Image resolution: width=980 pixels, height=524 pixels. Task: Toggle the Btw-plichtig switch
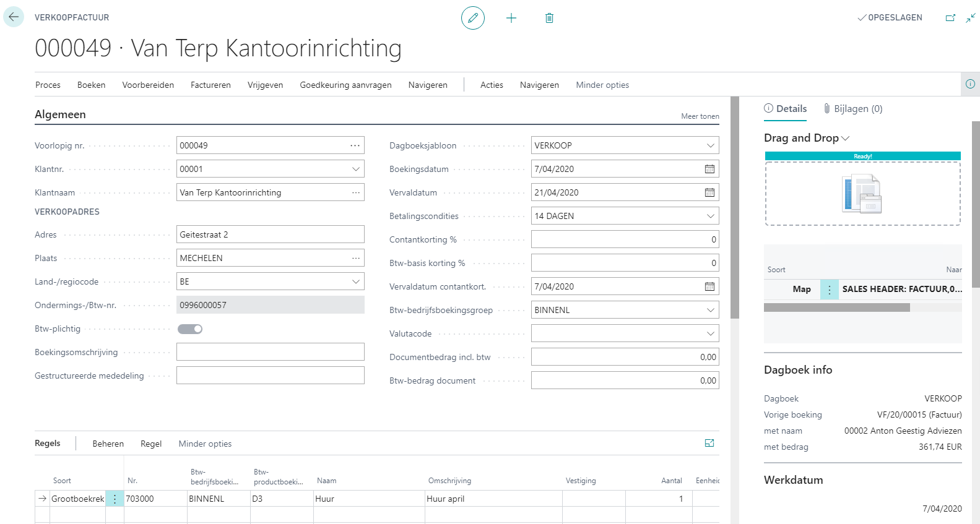click(190, 329)
